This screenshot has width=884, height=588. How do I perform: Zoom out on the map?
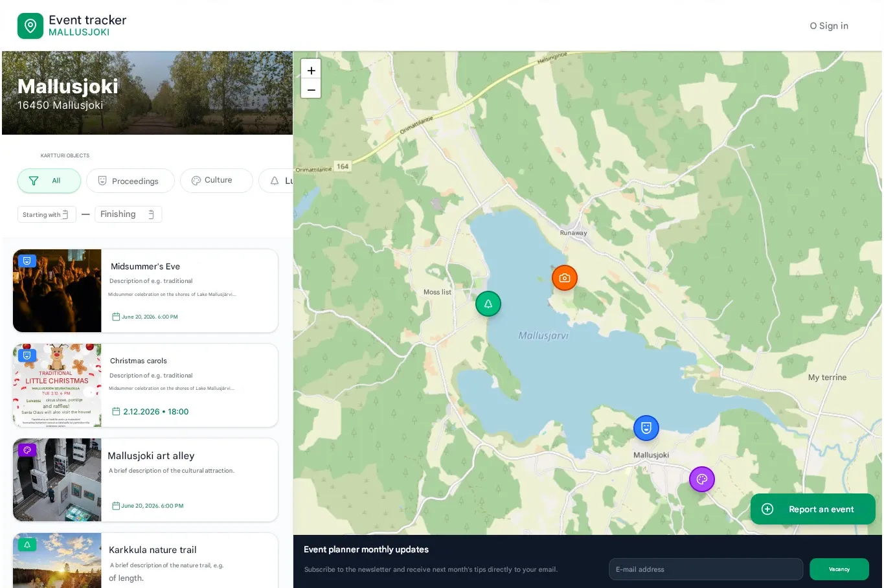tap(311, 89)
